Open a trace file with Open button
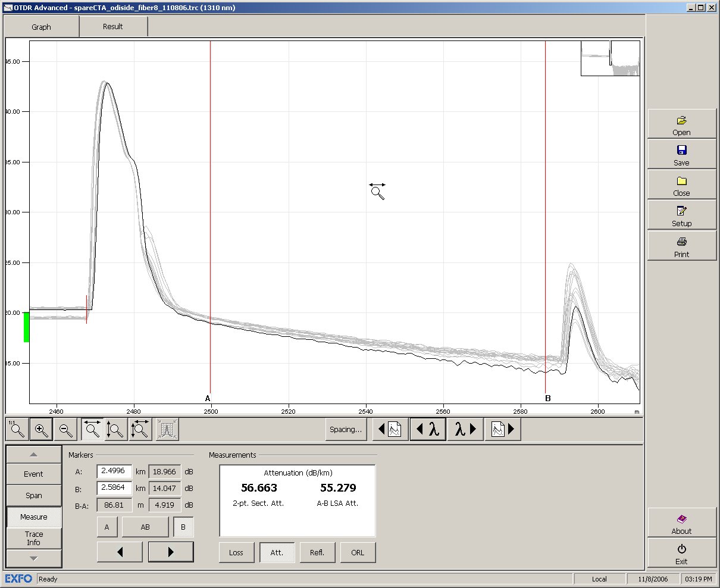The image size is (720, 588). tap(681, 124)
